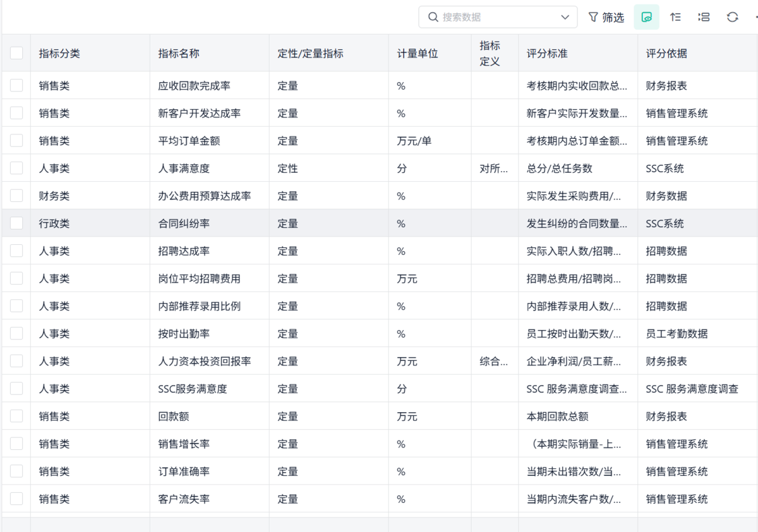Click the 考核期内实收回款总... scoring cell

(x=579, y=85)
